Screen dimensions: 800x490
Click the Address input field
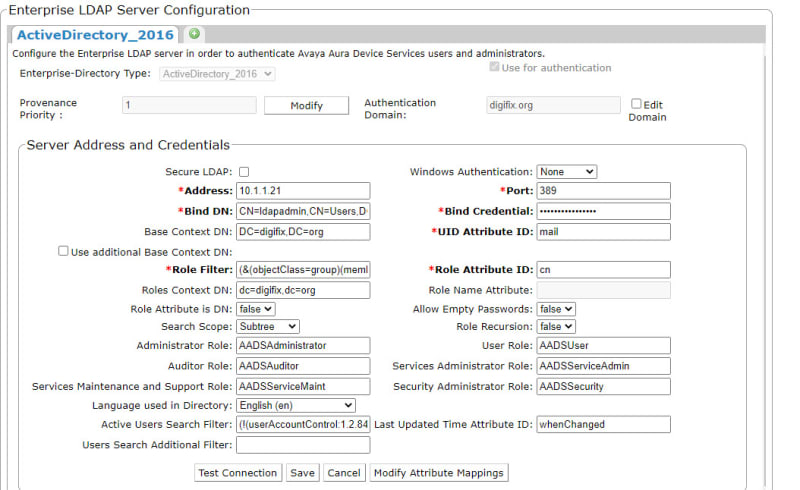[x=303, y=191]
